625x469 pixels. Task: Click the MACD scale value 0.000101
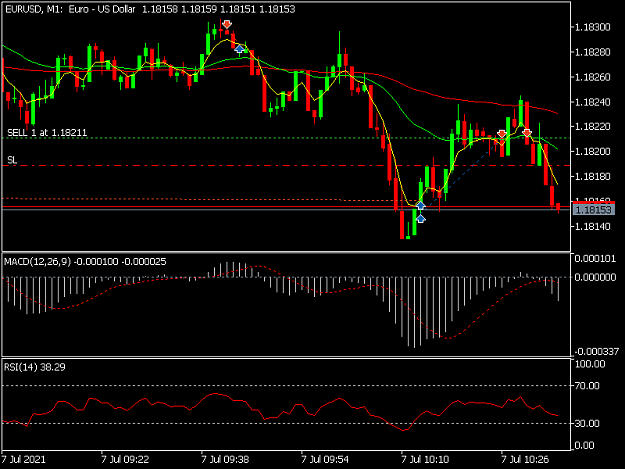pyautogui.click(x=595, y=259)
